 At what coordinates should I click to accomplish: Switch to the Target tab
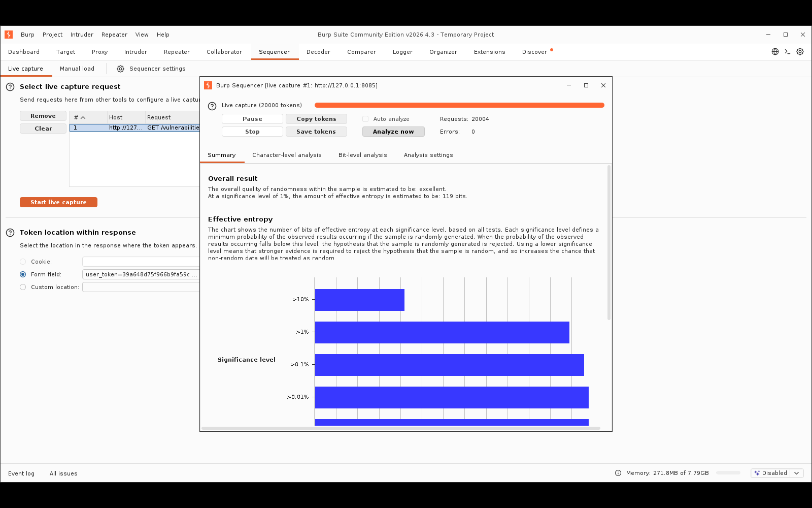pos(65,52)
